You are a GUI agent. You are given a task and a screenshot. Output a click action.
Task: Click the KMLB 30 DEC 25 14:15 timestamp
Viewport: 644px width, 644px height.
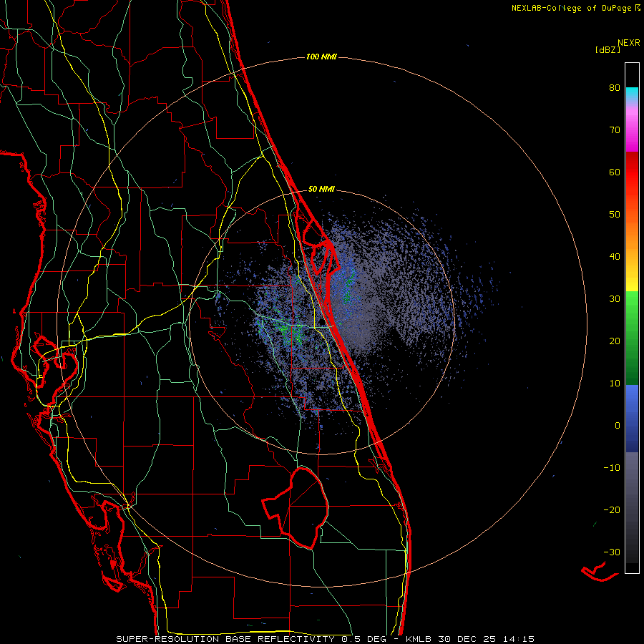(470, 639)
